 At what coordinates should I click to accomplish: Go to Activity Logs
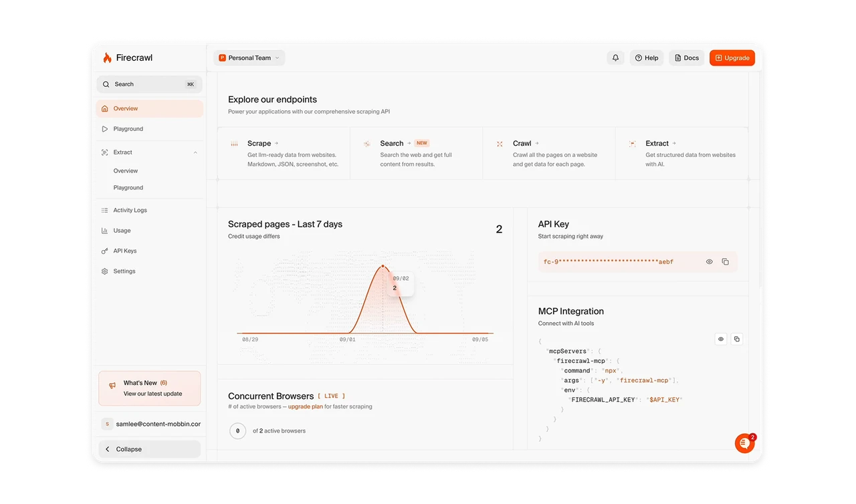click(x=150, y=211)
